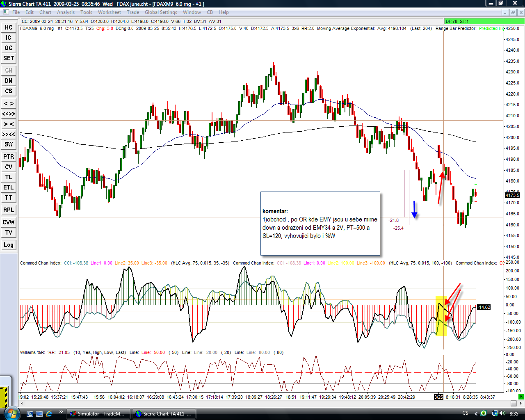The image size is (525, 420).
Task: Click the 4173.5 current price label
Action: (x=513, y=195)
